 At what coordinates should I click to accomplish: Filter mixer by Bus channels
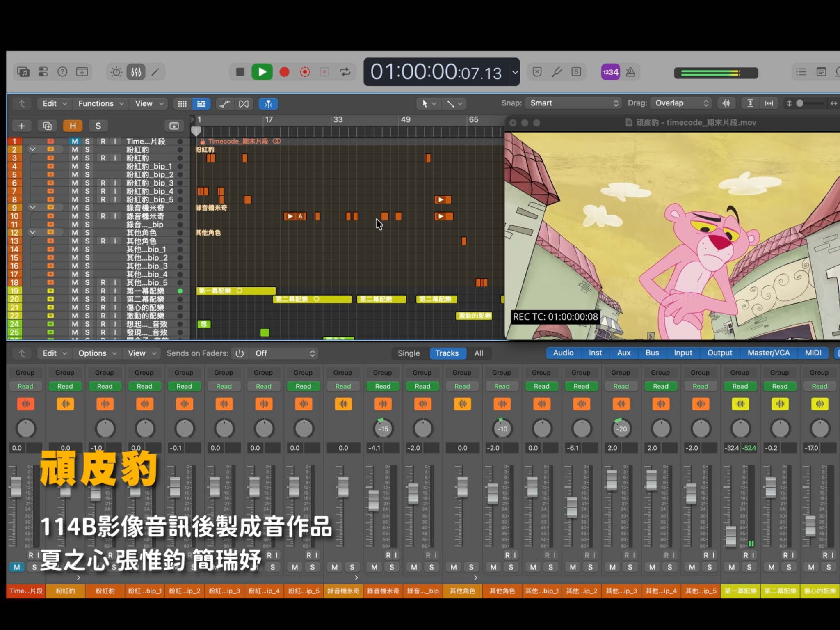point(652,353)
